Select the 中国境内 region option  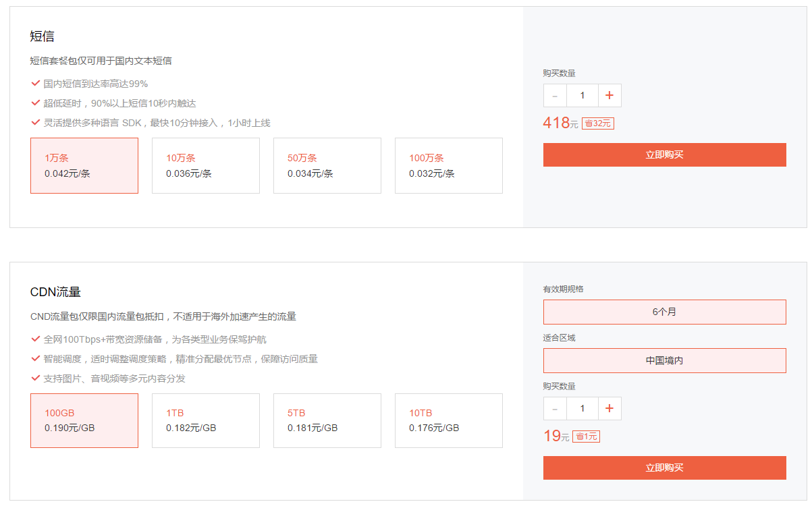point(664,360)
